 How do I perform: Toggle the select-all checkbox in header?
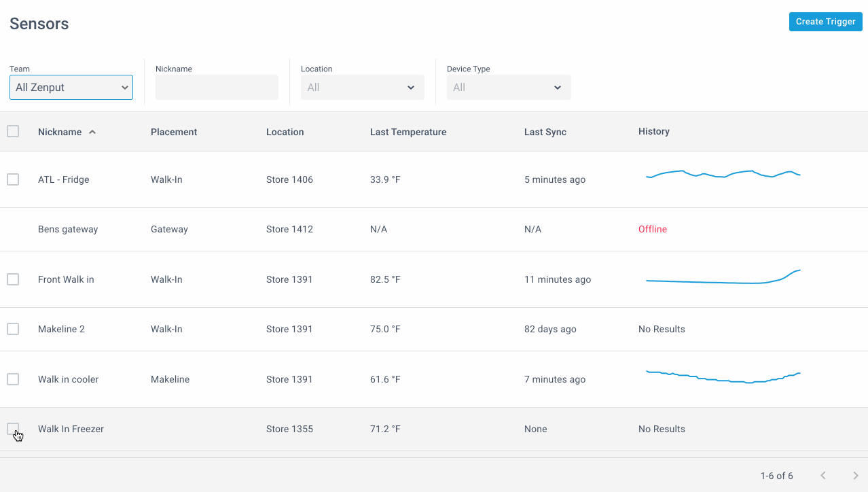click(13, 131)
